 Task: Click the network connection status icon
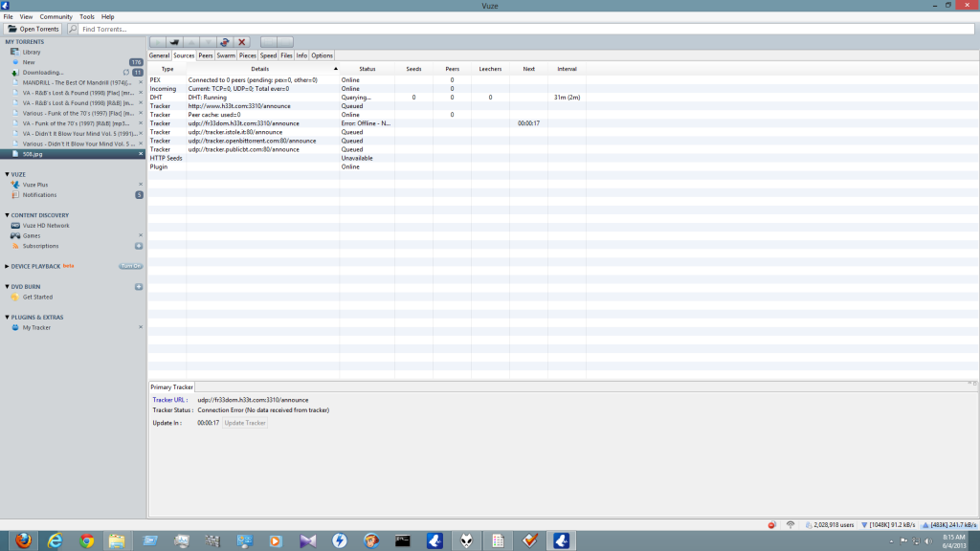(x=790, y=525)
